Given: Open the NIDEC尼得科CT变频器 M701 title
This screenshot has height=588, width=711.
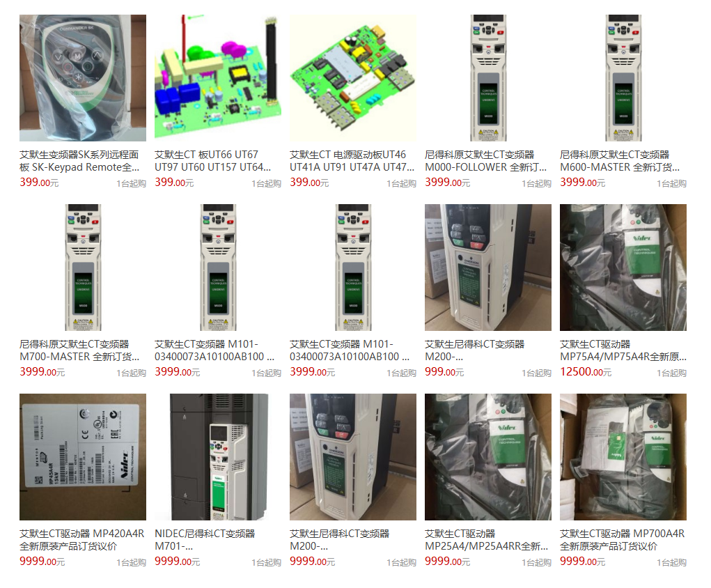Looking at the screenshot, I should tap(205, 541).
